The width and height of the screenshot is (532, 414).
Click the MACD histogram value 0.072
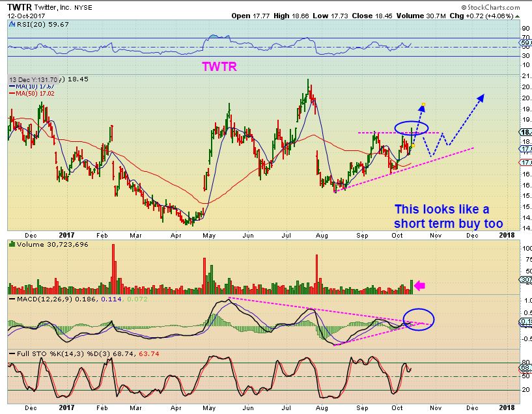click(x=137, y=299)
